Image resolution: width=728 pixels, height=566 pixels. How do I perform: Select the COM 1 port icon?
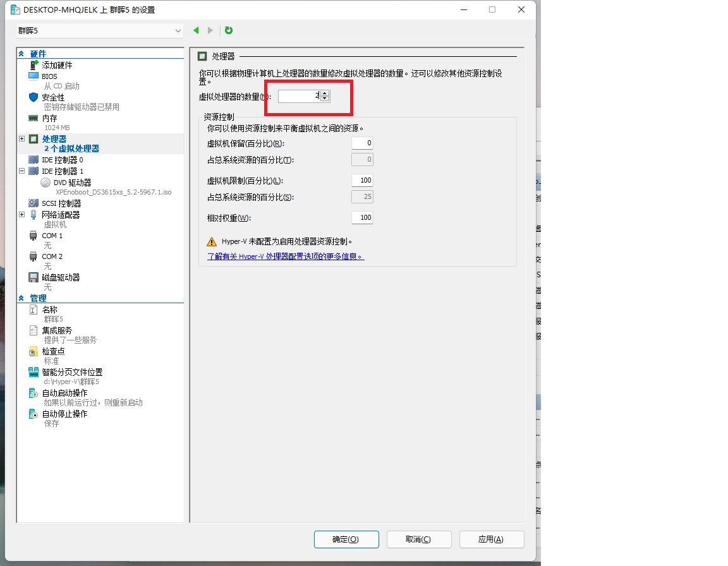click(x=33, y=235)
